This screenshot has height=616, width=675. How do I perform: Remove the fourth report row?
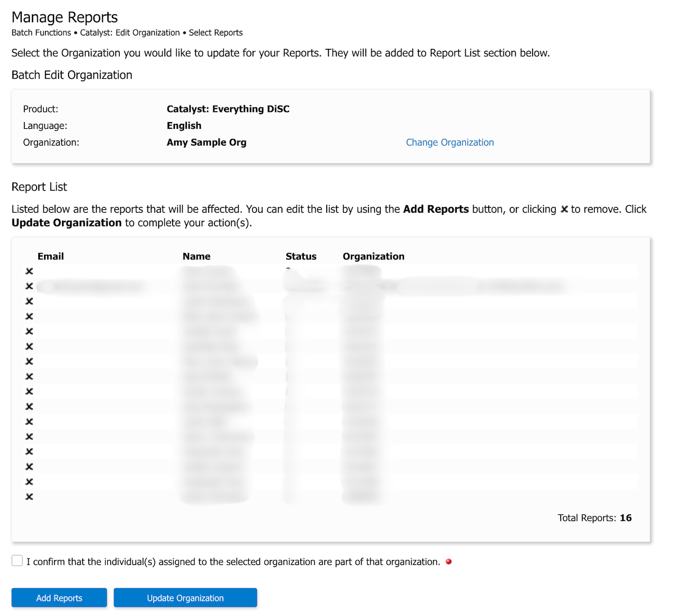click(29, 316)
